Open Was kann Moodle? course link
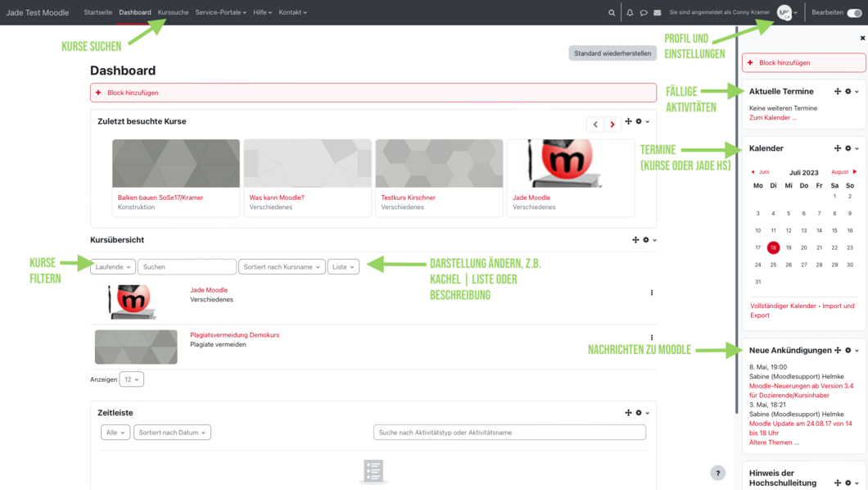868x490 pixels. click(x=277, y=197)
